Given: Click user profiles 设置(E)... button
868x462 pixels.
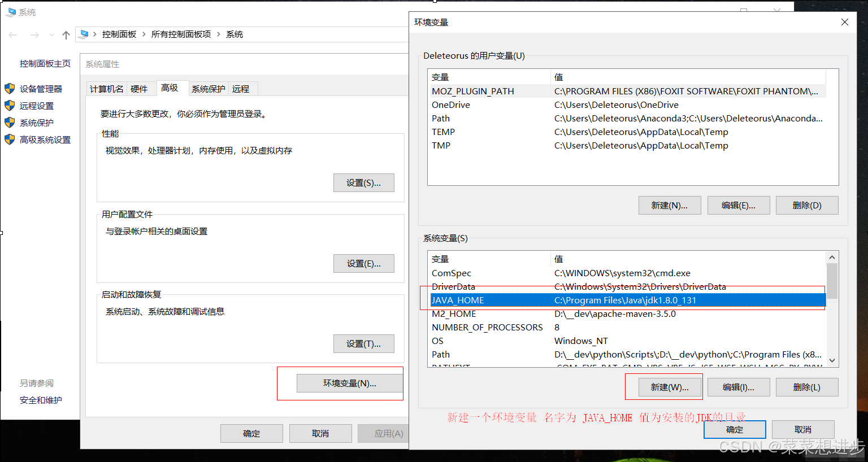Looking at the screenshot, I should pyautogui.click(x=364, y=264).
